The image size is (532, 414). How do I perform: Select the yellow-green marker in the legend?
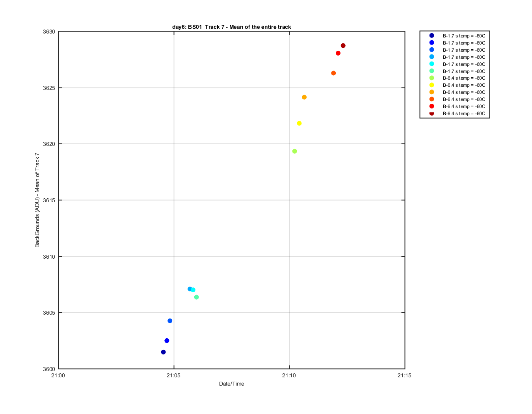pyautogui.click(x=432, y=78)
